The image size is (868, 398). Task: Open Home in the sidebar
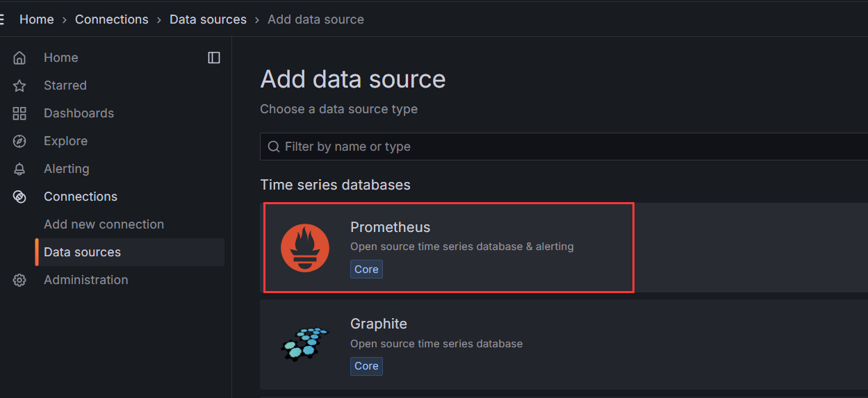pos(60,58)
